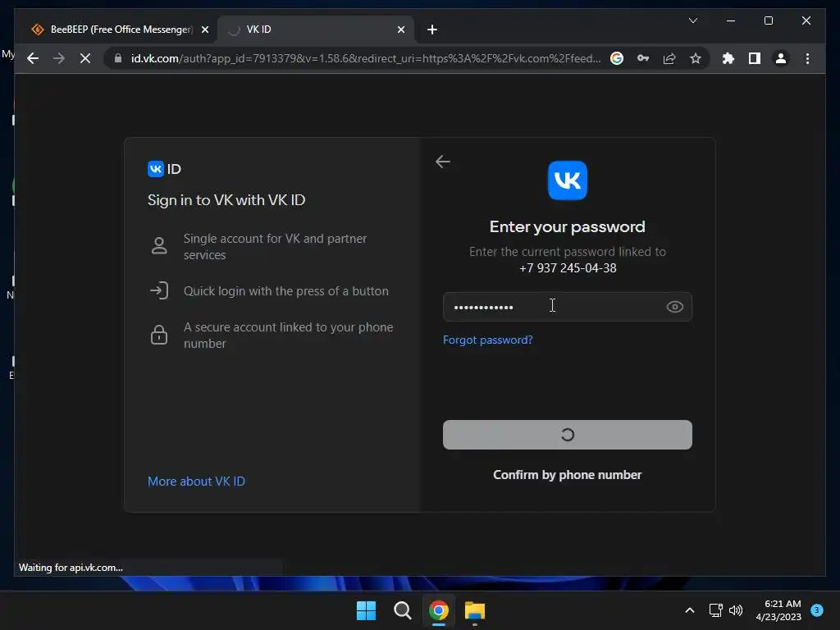Click 'Sign in to VK with VK ID' heading

pos(226,200)
